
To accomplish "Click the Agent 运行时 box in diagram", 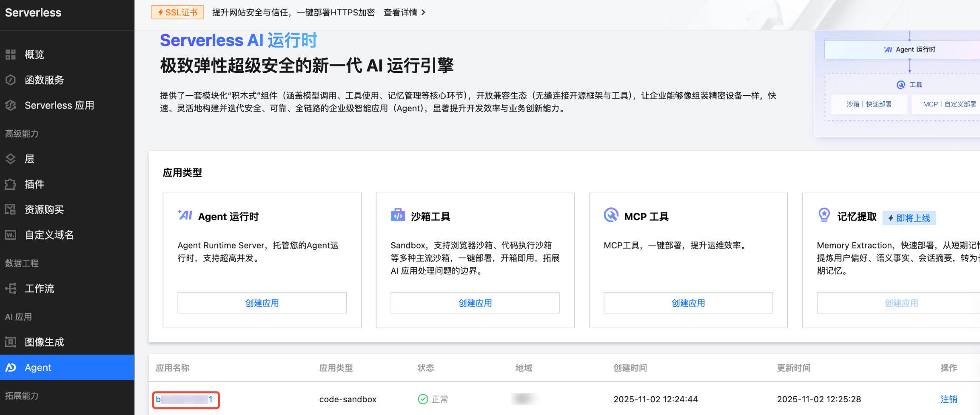I will coord(902,50).
